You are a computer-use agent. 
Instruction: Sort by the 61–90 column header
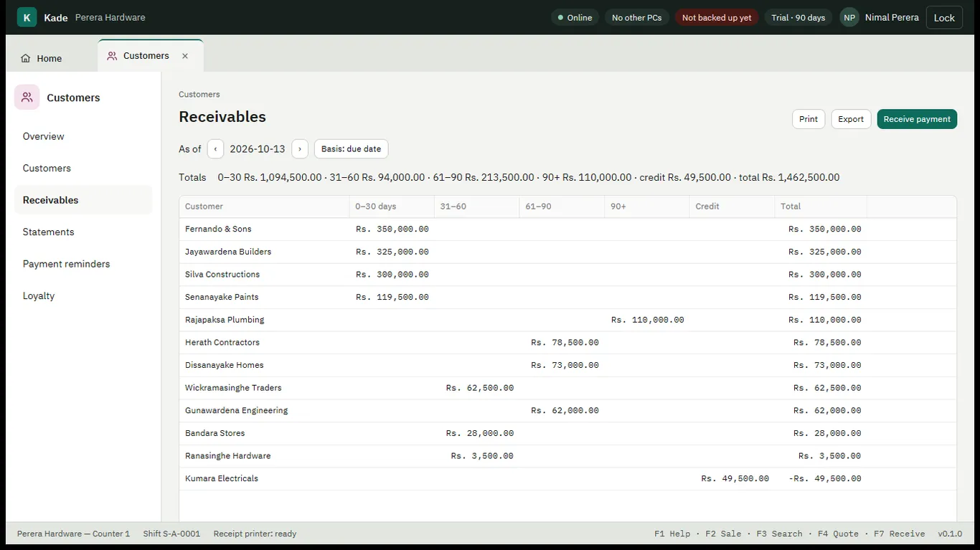562,207
